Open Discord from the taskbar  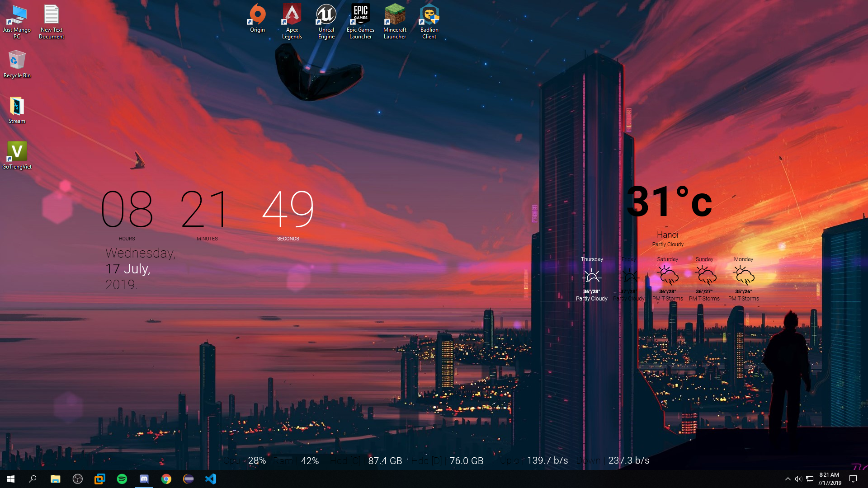(144, 479)
